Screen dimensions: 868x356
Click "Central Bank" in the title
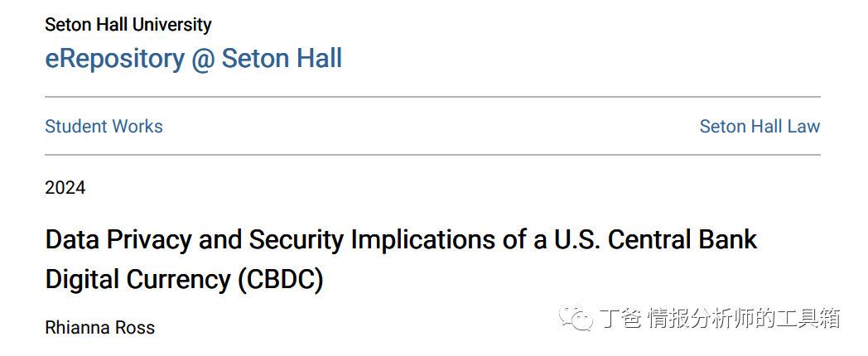click(683, 240)
